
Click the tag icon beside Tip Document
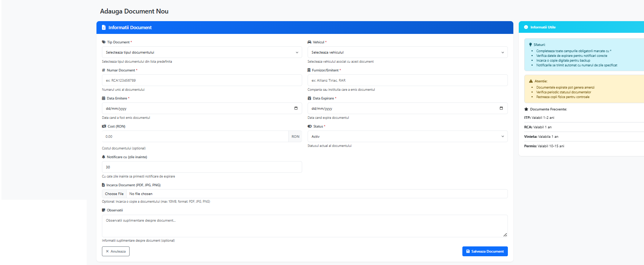104,42
